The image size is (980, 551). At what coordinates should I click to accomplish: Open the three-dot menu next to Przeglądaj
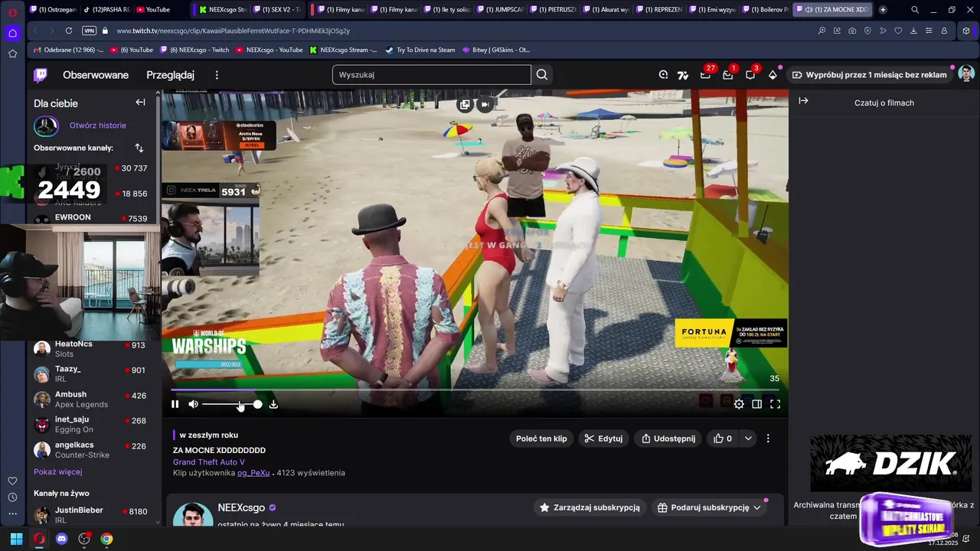click(x=217, y=75)
